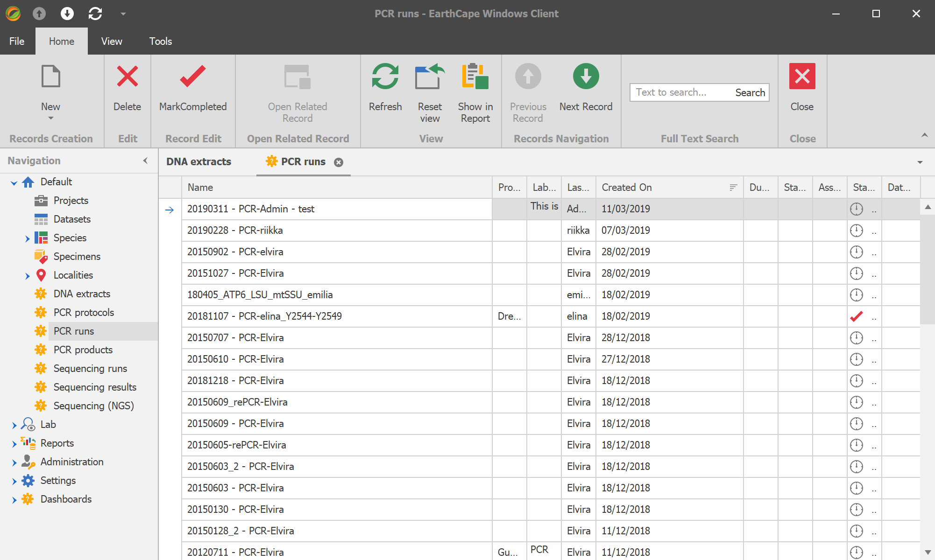
Task: Click the Pro... column header
Action: point(510,187)
